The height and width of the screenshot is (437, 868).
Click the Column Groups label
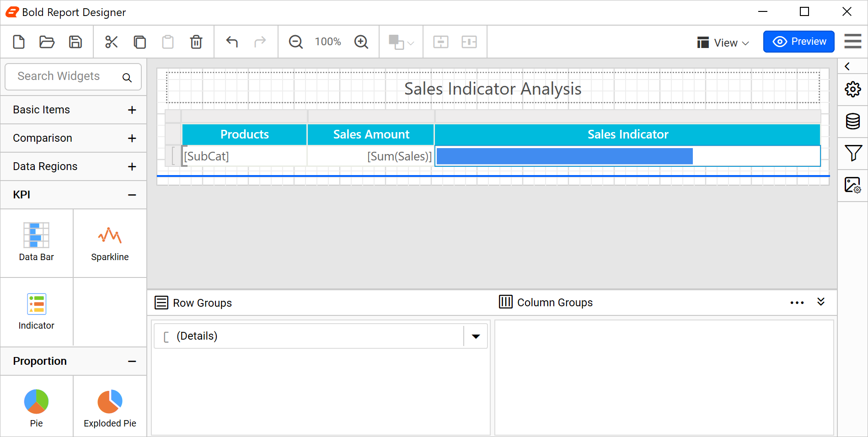[x=555, y=303]
